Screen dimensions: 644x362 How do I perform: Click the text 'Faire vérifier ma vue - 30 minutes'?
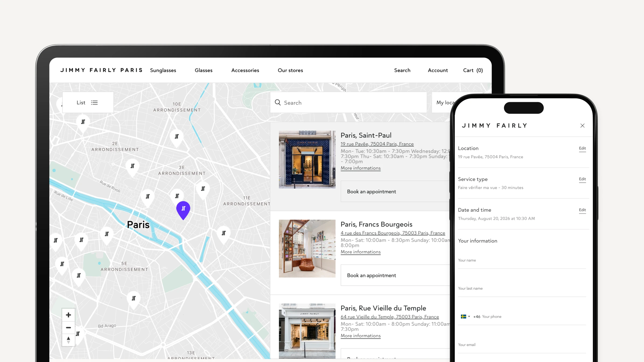(x=491, y=188)
